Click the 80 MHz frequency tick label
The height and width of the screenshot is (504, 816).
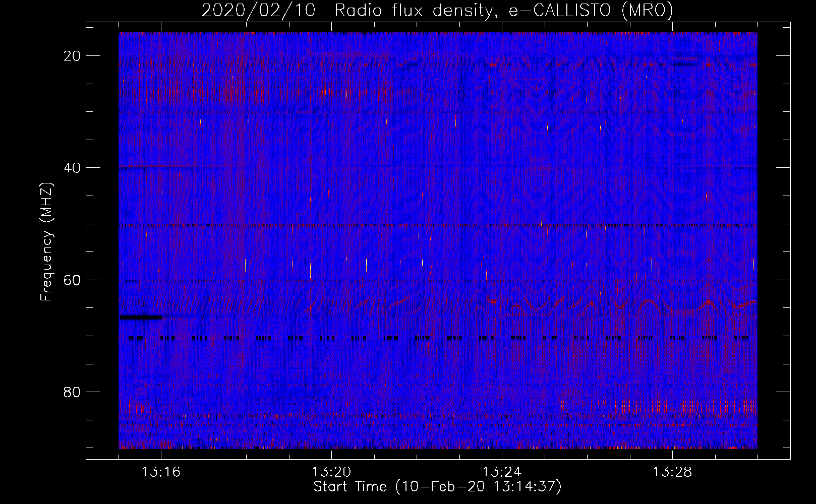(72, 392)
